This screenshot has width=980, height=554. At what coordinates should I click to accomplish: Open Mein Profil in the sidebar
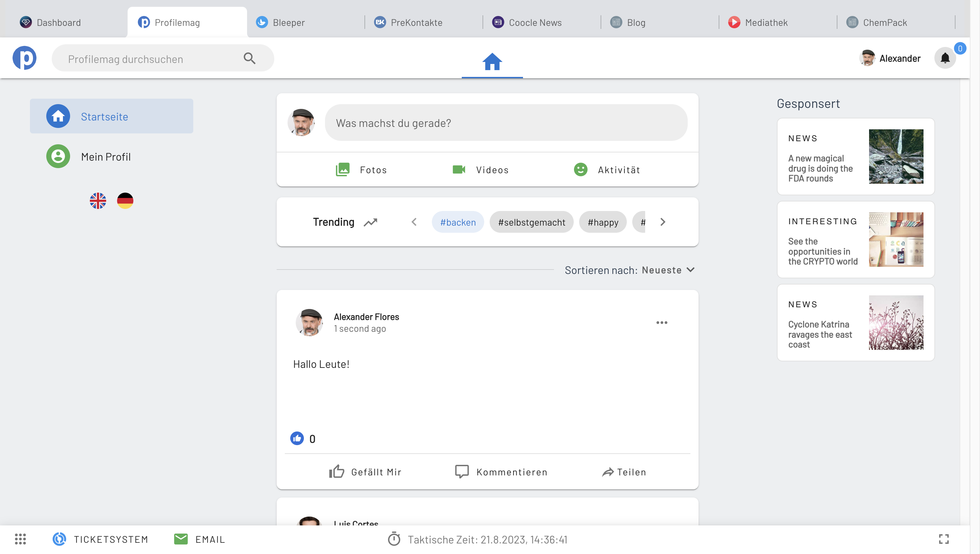point(106,157)
